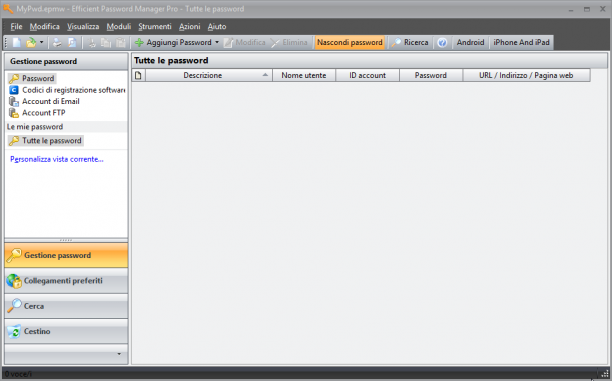Select Account FTP item
The image size is (612, 381).
pyautogui.click(x=37, y=113)
